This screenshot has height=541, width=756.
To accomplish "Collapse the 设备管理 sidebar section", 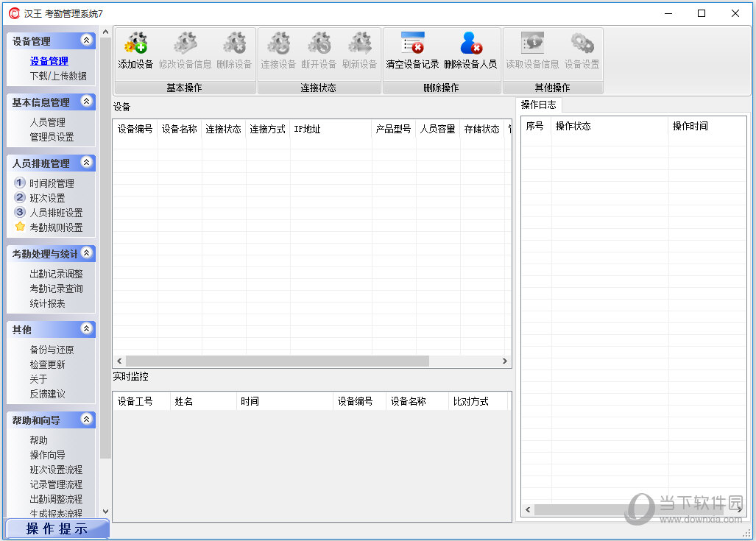I will coord(86,40).
